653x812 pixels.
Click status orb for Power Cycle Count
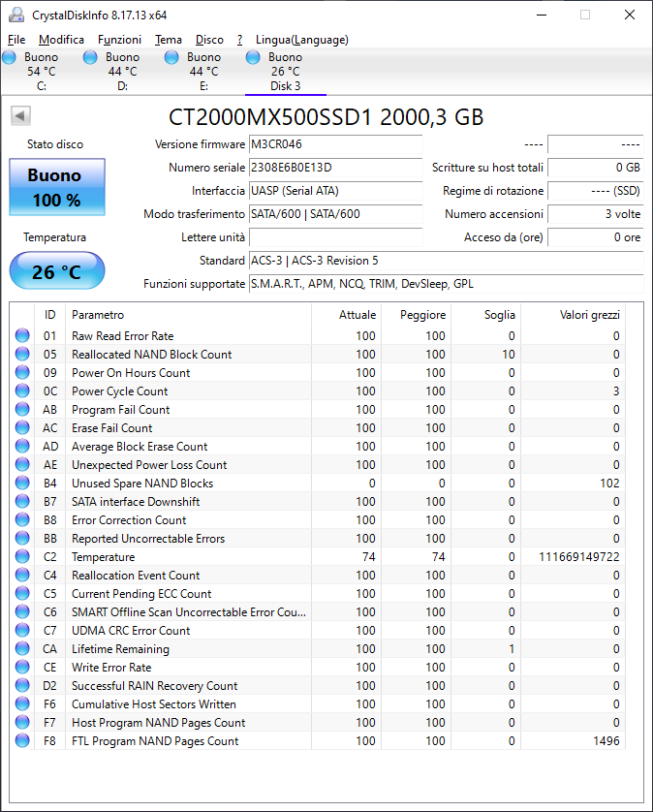coord(22,390)
